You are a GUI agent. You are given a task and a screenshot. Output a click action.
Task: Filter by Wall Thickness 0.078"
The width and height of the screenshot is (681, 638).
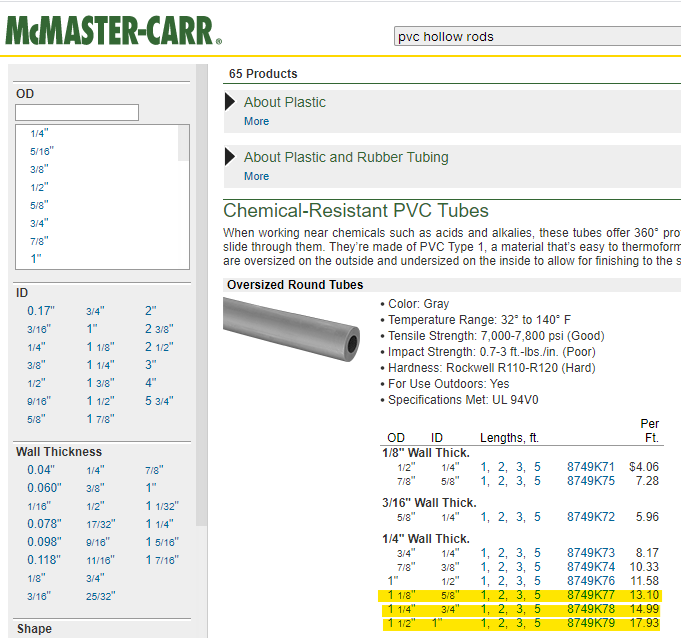tap(44, 524)
